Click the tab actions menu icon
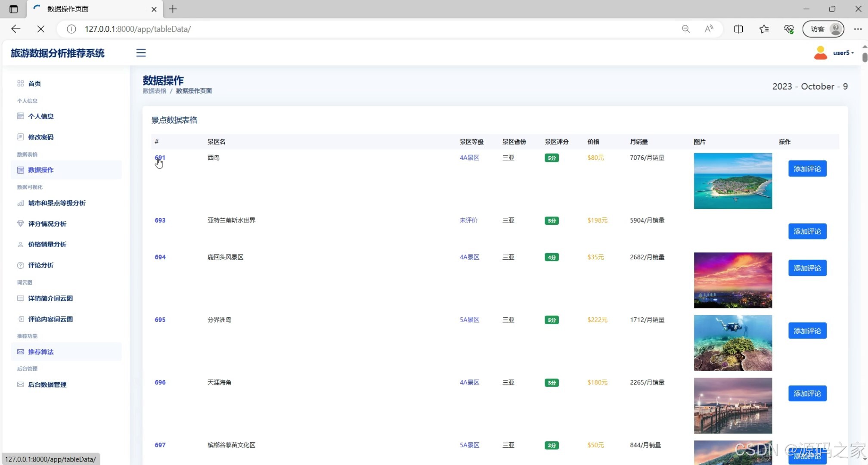 click(x=13, y=9)
